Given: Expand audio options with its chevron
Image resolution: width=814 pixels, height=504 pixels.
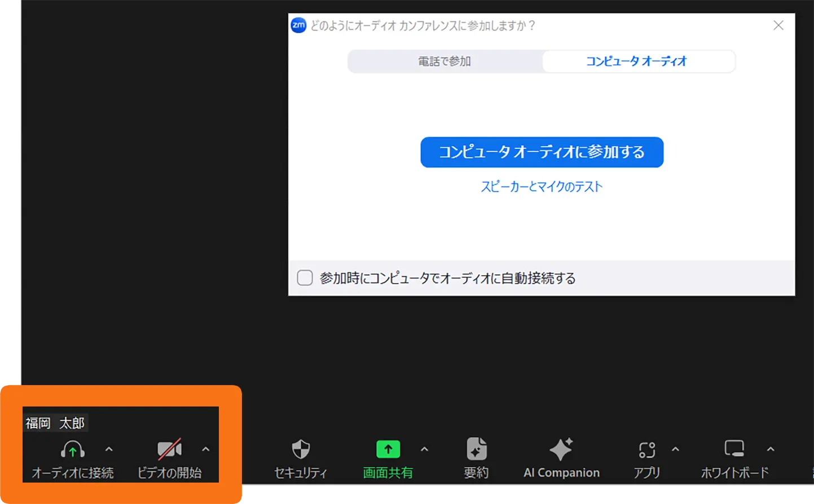Looking at the screenshot, I should tap(108, 448).
